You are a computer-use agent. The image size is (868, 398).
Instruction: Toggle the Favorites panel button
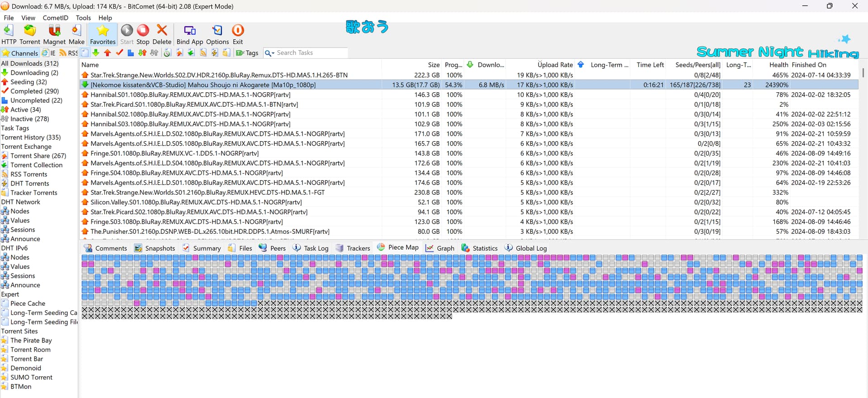103,35
